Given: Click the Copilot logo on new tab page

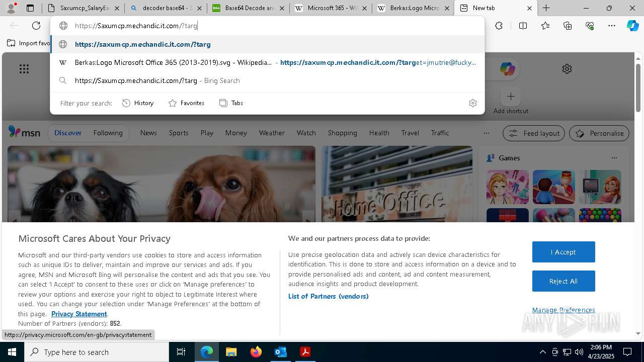Looking at the screenshot, I should click(507, 69).
